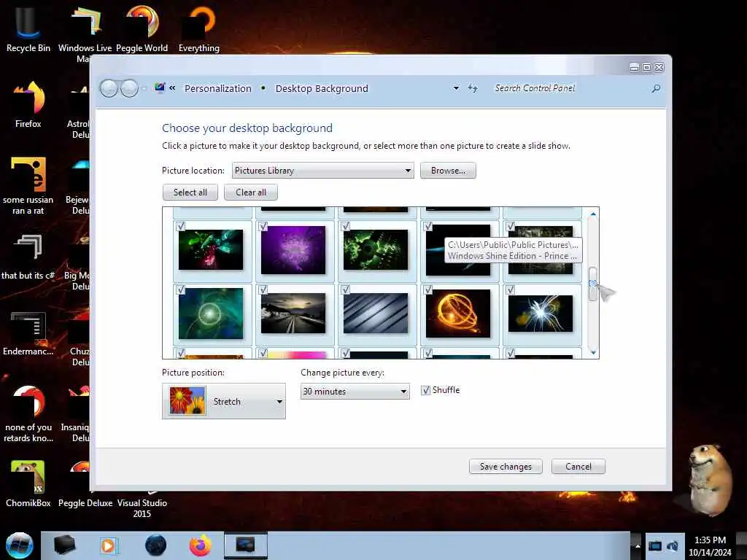This screenshot has height=560, width=747.
Task: Uncheck the orange ring wallpaper checkbox
Action: [x=427, y=289]
